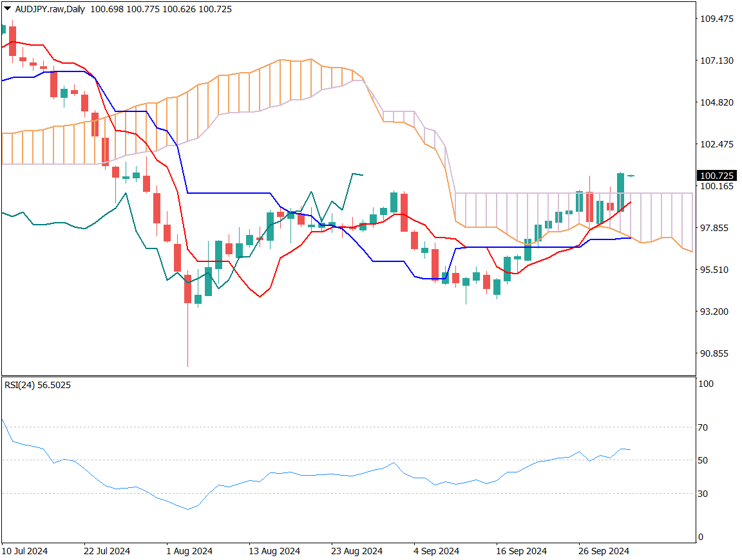Click the triangle arrow before AUDJPY.raw title
The image size is (742, 560).
pyautogui.click(x=7, y=9)
